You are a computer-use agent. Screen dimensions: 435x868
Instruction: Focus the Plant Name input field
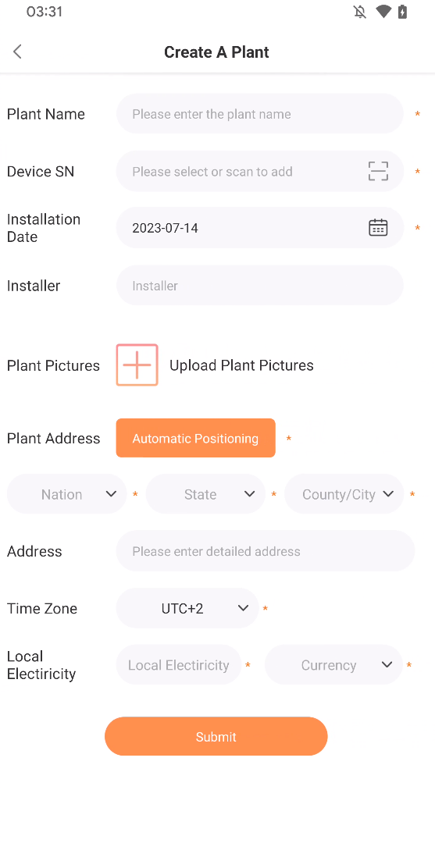click(259, 114)
